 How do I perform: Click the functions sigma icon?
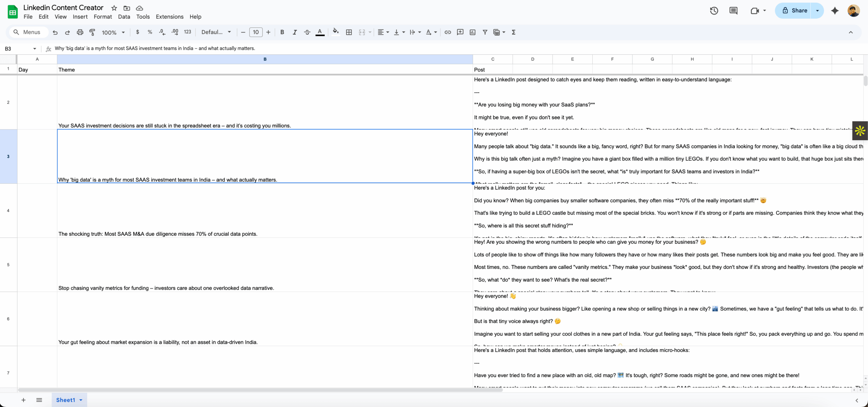pos(513,32)
